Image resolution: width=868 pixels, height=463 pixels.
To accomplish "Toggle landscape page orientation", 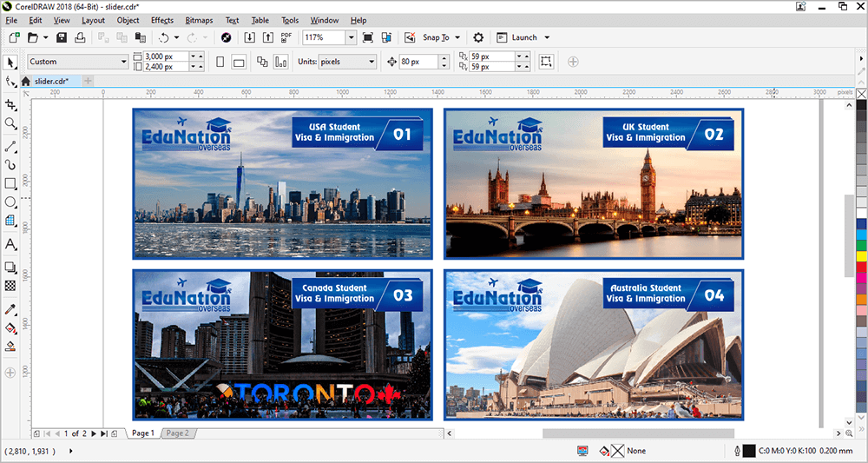I will pyautogui.click(x=239, y=62).
